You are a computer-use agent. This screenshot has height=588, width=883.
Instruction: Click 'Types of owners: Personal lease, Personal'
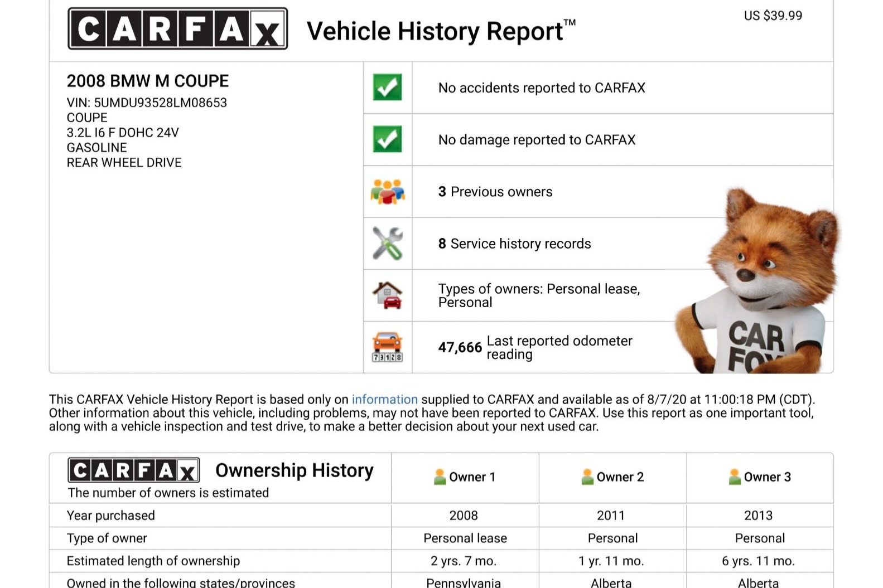coord(539,295)
